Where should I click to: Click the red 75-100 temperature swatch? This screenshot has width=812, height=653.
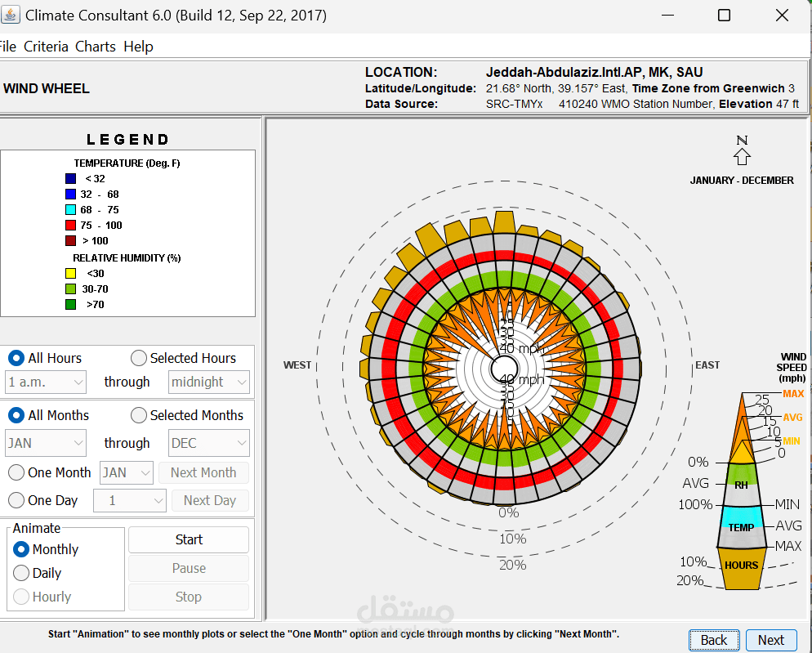coord(71,226)
